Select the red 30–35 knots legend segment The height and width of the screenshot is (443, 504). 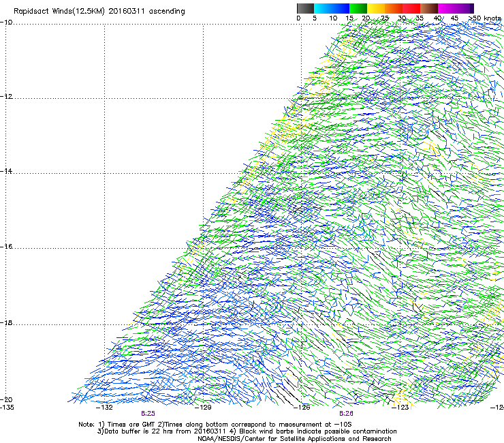point(411,8)
